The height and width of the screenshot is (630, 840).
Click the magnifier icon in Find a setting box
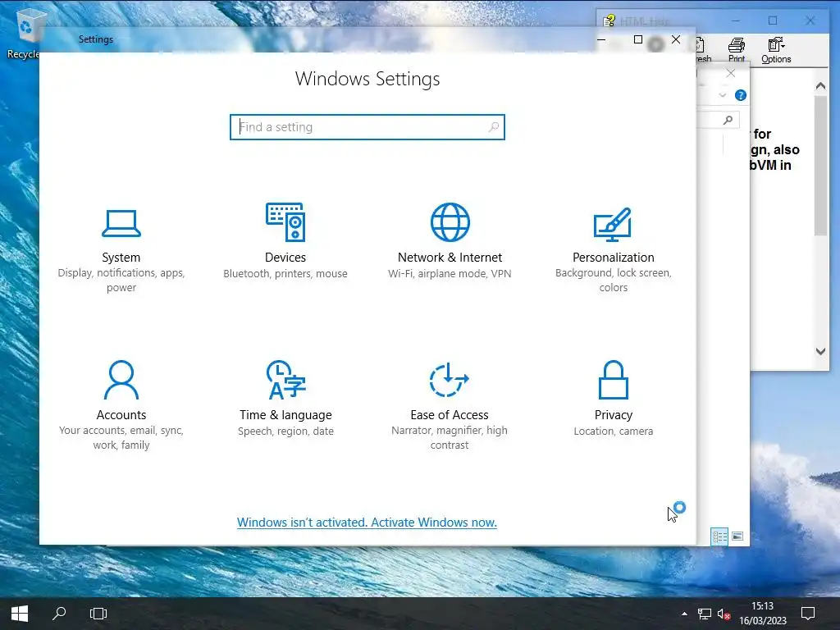pos(493,127)
